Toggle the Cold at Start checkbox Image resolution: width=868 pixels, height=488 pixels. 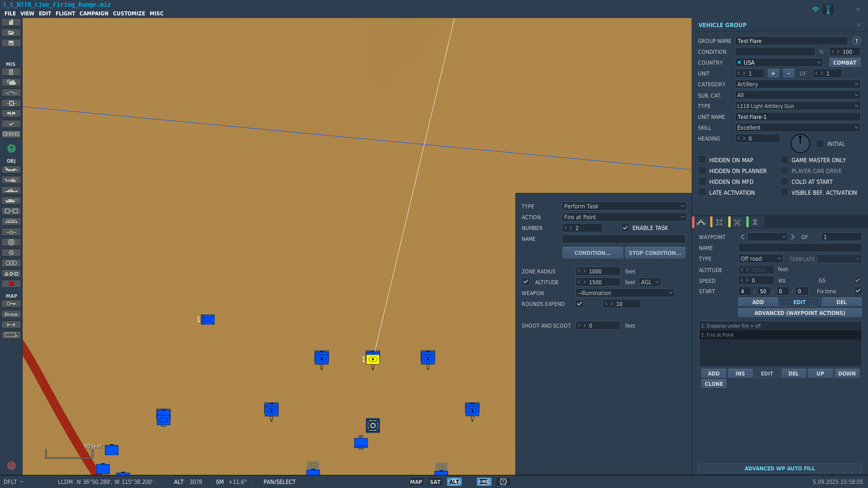pos(784,181)
